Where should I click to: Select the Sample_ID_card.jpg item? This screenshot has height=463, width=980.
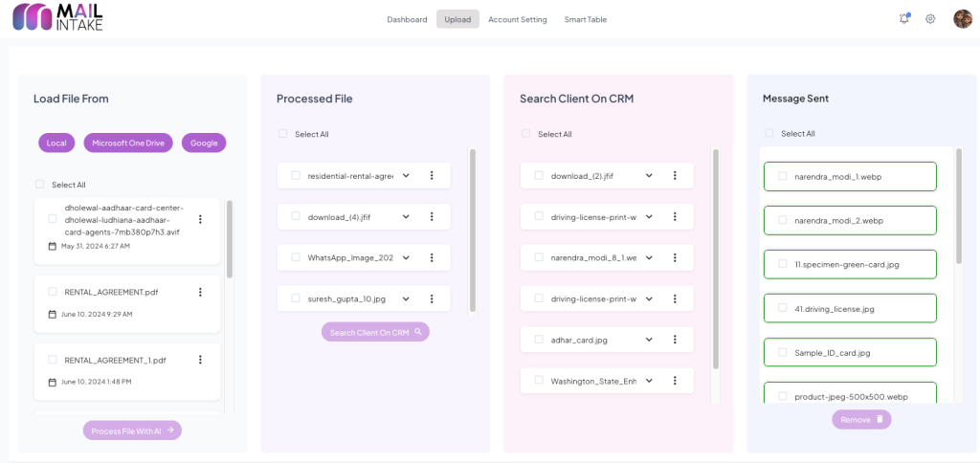pyautogui.click(x=850, y=353)
